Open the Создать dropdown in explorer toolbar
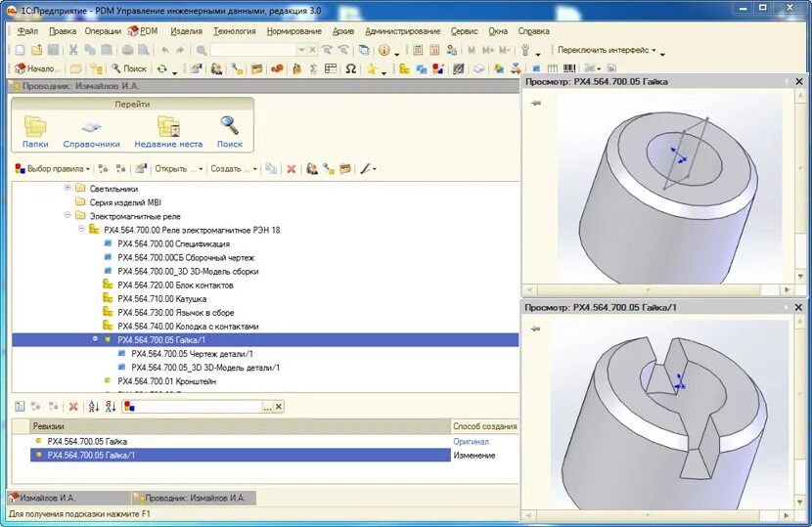The height and width of the screenshot is (527, 812). (234, 169)
